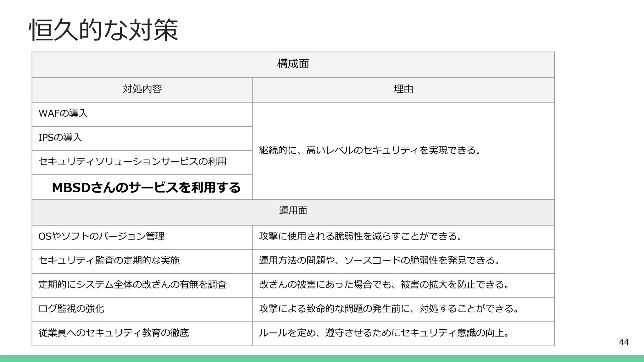Click the 定期的にシステム全体の改ざん cell
Viewport: 644px width, 362px height.
click(x=142, y=286)
